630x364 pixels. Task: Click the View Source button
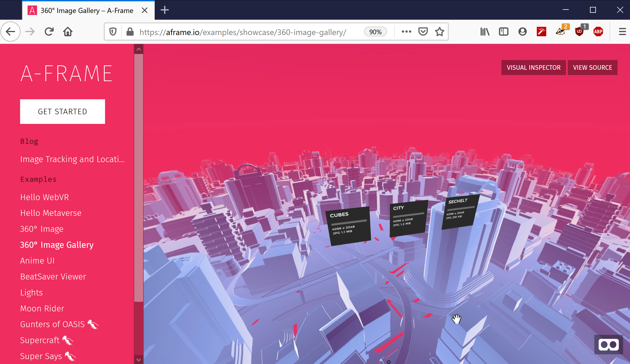pos(593,67)
